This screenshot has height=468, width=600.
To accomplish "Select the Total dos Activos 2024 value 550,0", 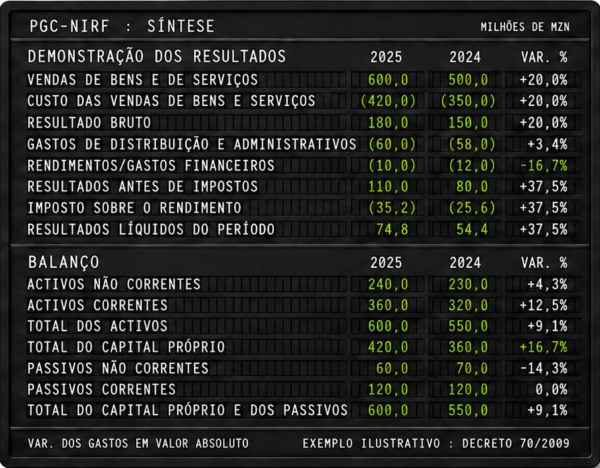I will click(x=468, y=326).
